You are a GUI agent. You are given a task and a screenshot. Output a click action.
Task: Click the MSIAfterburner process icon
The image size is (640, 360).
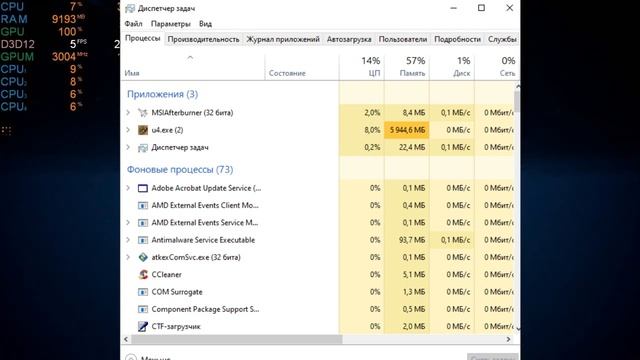point(142,113)
